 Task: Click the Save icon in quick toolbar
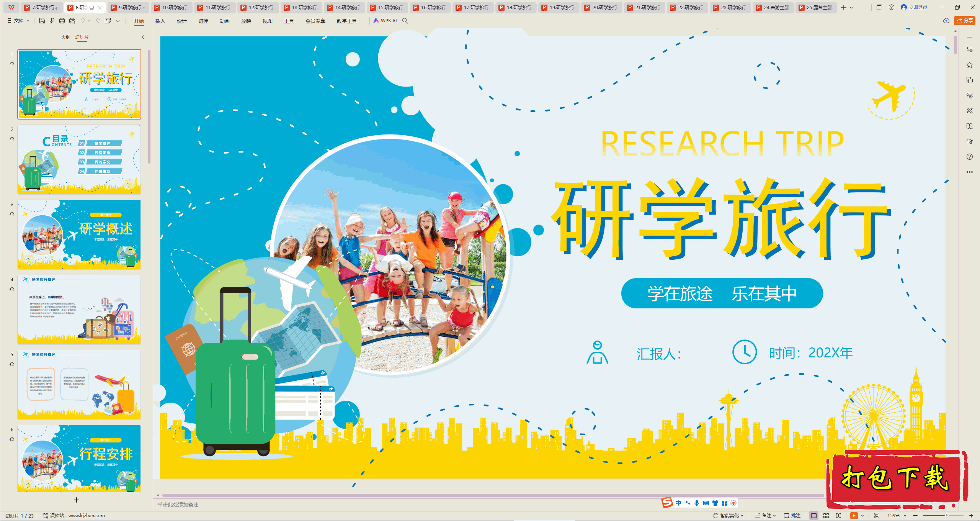42,21
